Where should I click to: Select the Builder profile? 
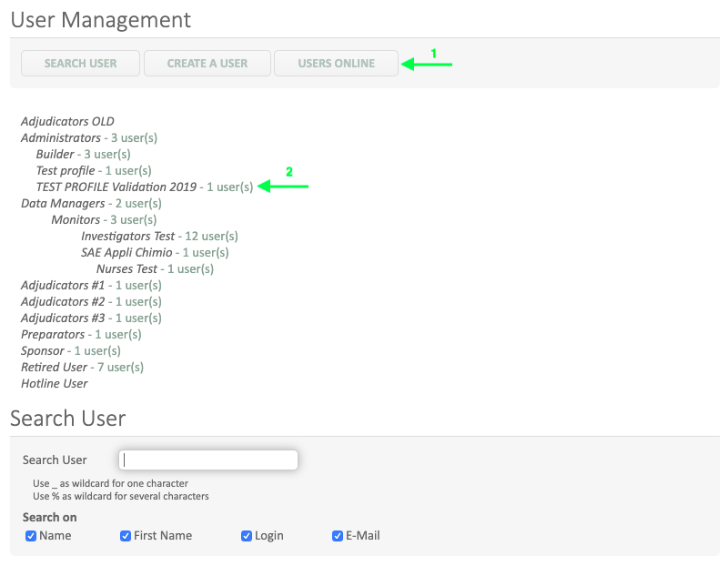[x=55, y=154]
